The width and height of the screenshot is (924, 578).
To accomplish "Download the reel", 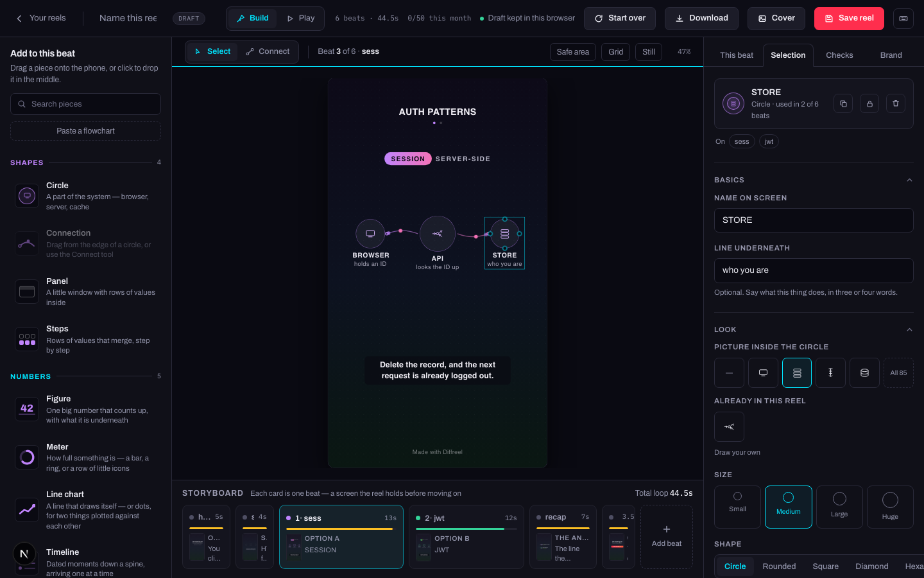I will coord(701,19).
